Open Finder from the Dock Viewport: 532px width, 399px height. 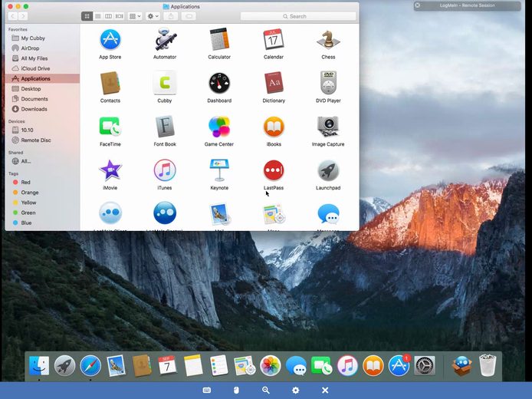coord(39,366)
